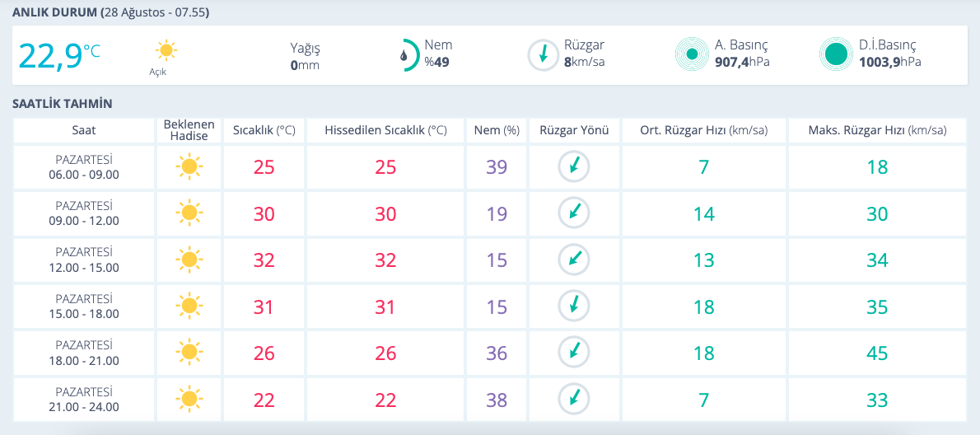
Task: Click the wind direction arrow next to Rüzgar
Action: coord(544,55)
